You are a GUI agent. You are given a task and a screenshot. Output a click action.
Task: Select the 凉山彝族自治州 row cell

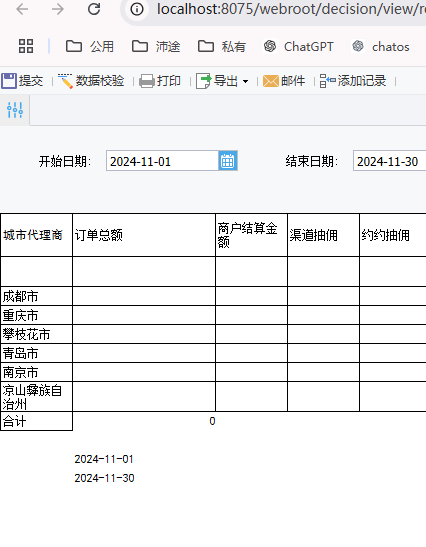coord(36,396)
